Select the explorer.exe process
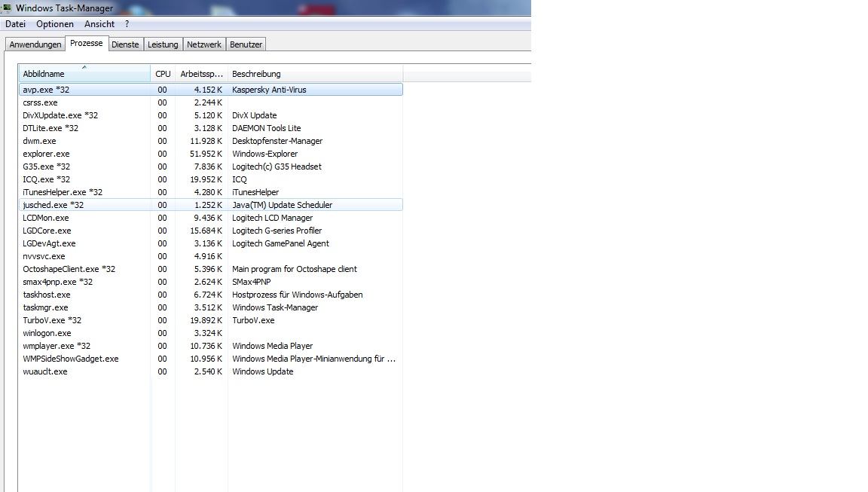The image size is (868, 492). click(210, 153)
